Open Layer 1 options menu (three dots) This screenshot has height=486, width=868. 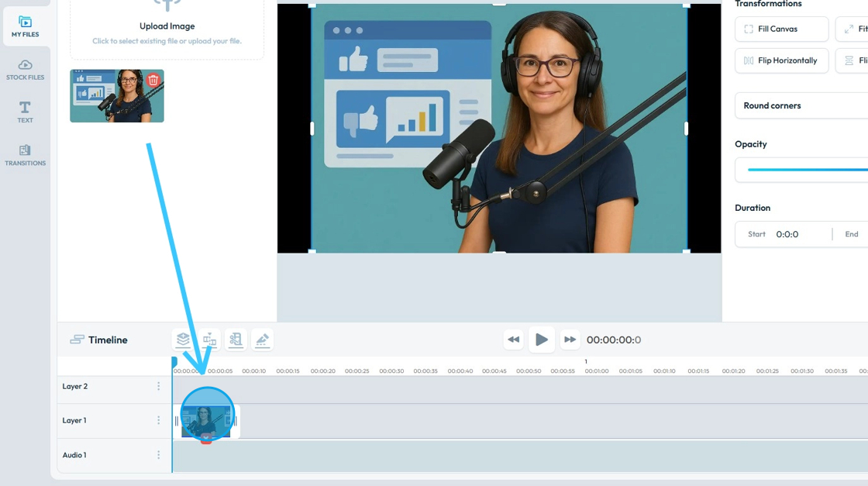[158, 421]
